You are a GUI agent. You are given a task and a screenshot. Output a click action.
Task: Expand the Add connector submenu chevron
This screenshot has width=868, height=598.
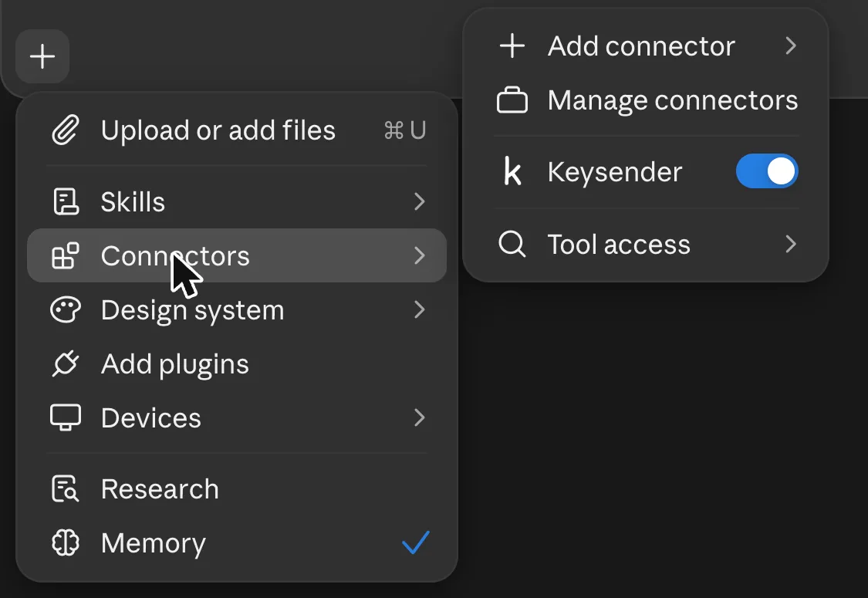791,46
